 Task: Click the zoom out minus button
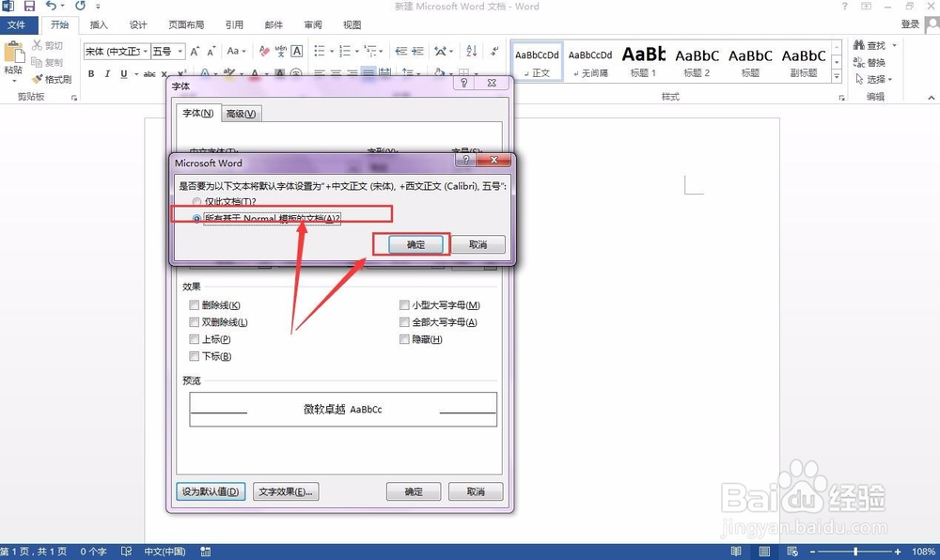coord(813,551)
